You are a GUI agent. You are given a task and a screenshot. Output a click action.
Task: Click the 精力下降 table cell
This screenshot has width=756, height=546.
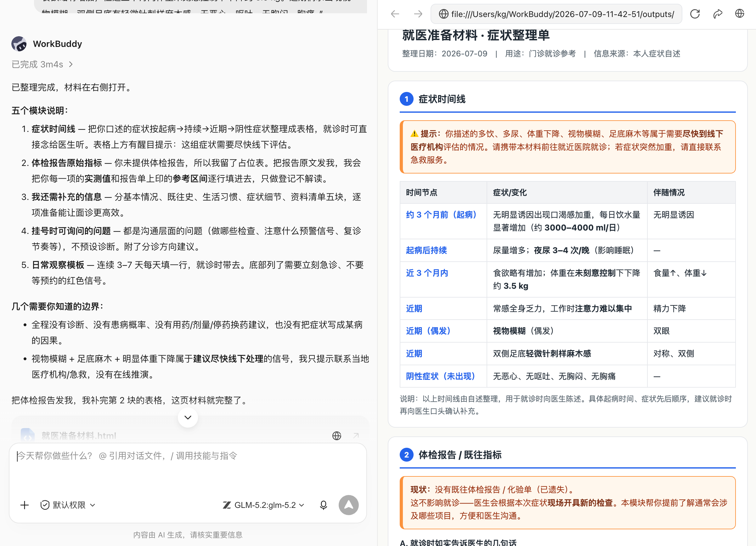(691, 309)
